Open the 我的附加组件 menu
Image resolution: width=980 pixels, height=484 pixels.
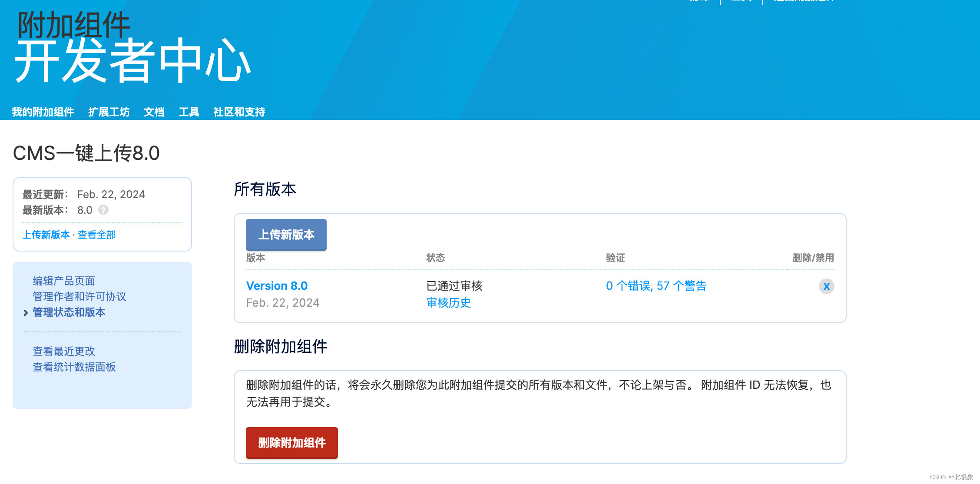[43, 112]
